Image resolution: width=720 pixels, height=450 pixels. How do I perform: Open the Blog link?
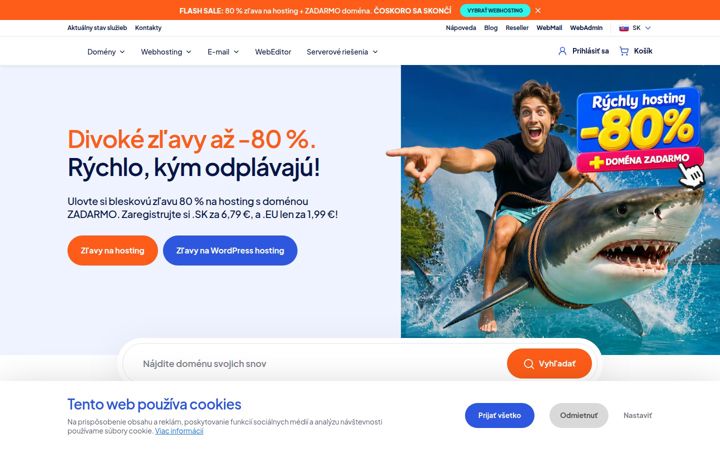click(x=490, y=28)
